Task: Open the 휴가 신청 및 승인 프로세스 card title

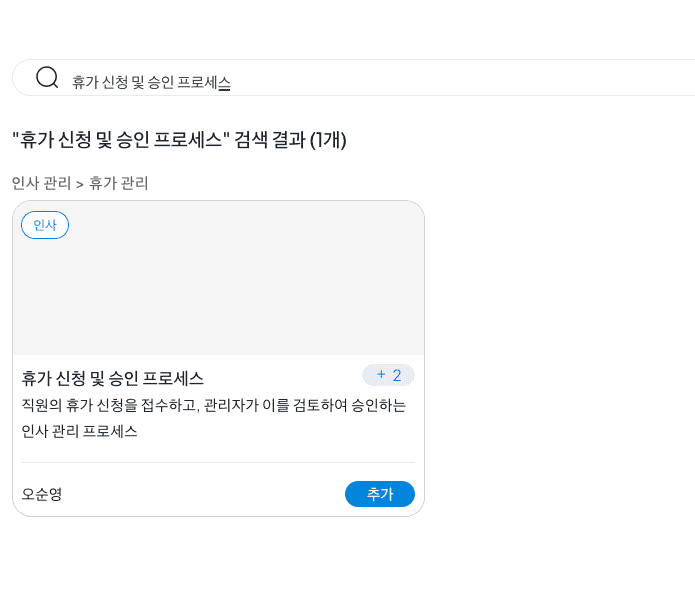Action: click(x=113, y=378)
